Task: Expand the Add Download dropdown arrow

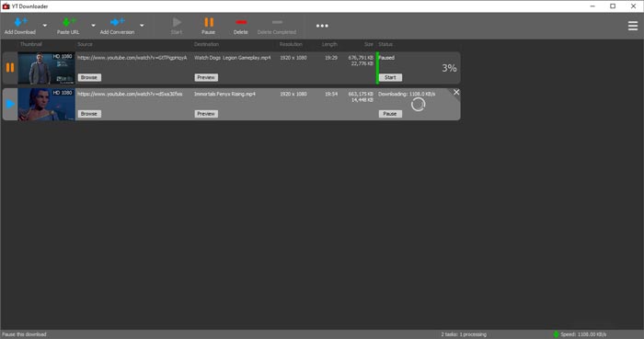Action: 45,26
